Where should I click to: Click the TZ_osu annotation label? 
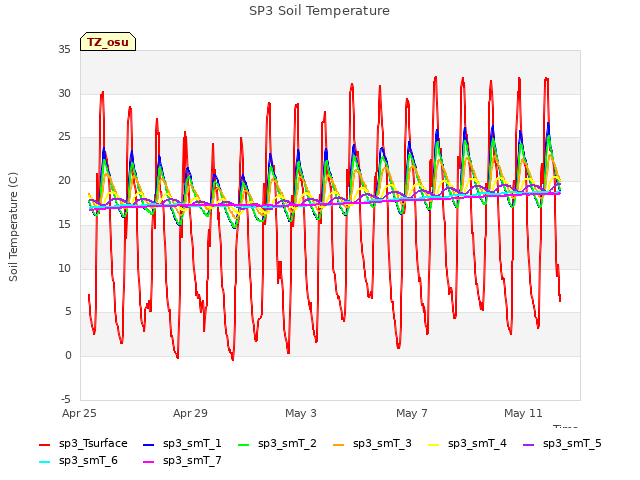click(108, 42)
